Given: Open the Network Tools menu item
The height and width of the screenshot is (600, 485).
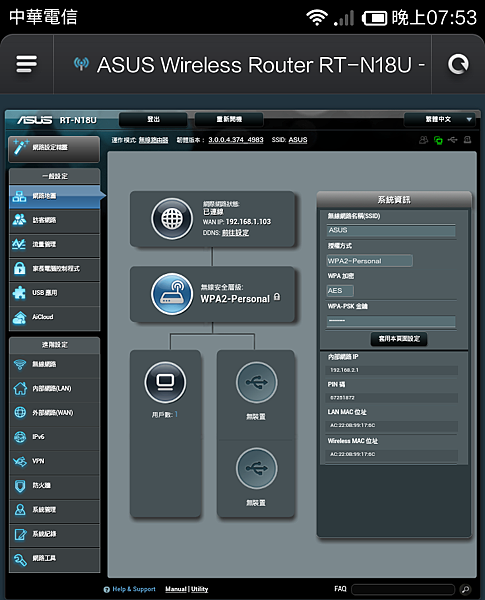Looking at the screenshot, I should coord(54,559).
